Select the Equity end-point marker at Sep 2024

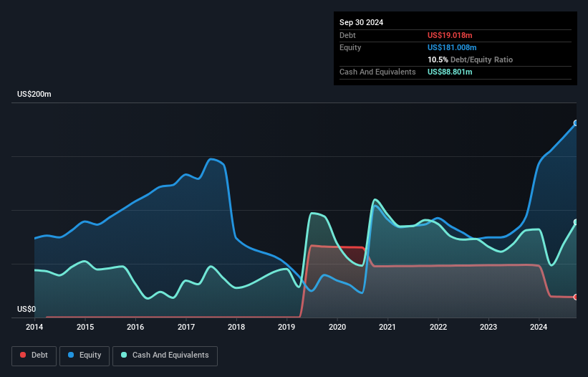pyautogui.click(x=576, y=123)
